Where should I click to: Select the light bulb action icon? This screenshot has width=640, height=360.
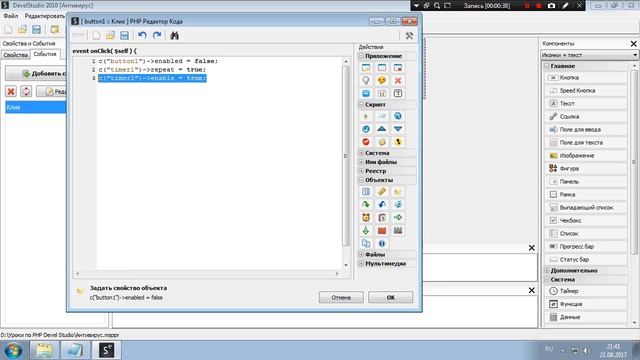[x=366, y=80]
